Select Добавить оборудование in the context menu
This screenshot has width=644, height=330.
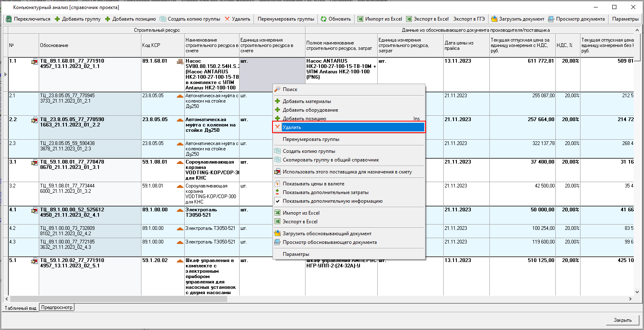pos(310,110)
